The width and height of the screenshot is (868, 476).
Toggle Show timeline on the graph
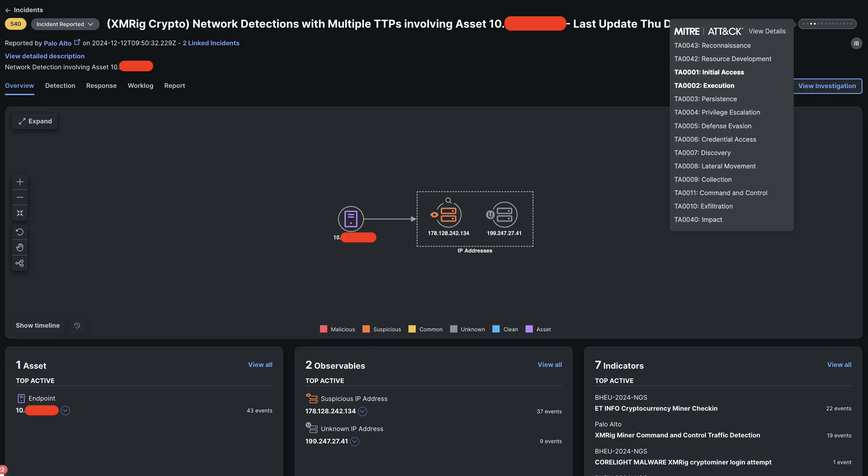point(38,326)
